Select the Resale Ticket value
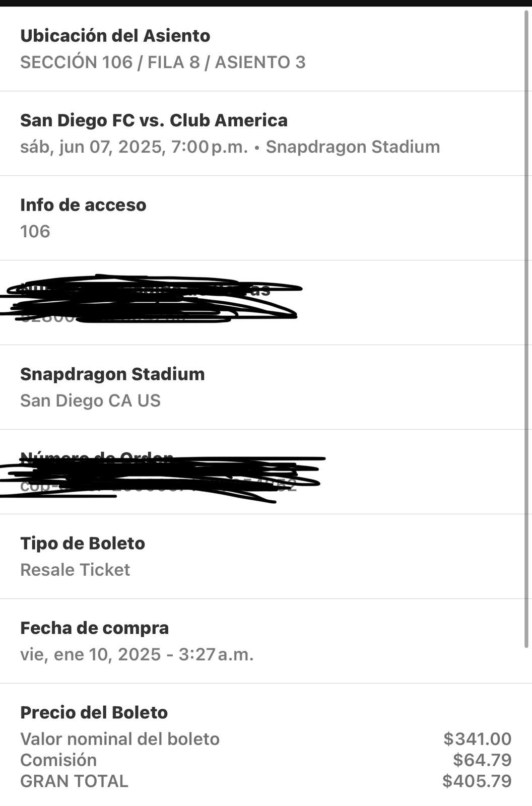This screenshot has width=532, height=806. coord(75,570)
